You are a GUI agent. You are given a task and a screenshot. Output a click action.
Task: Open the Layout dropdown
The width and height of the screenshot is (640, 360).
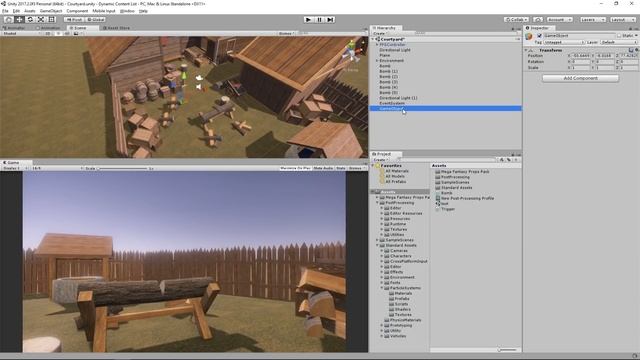(x=623, y=19)
